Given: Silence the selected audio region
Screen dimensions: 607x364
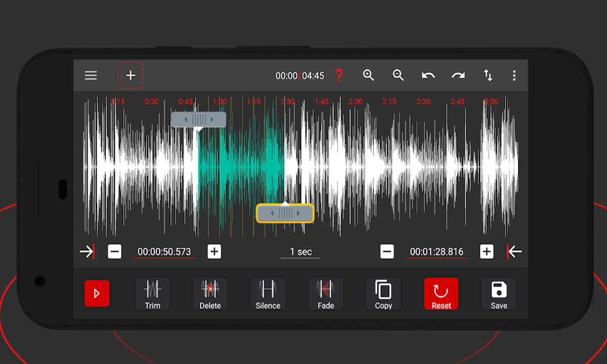Looking at the screenshot, I should coord(268,294).
